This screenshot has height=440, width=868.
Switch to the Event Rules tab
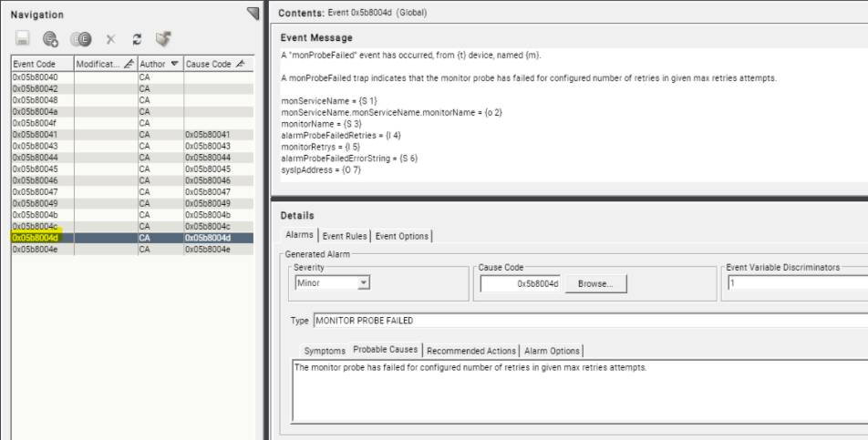[345, 236]
